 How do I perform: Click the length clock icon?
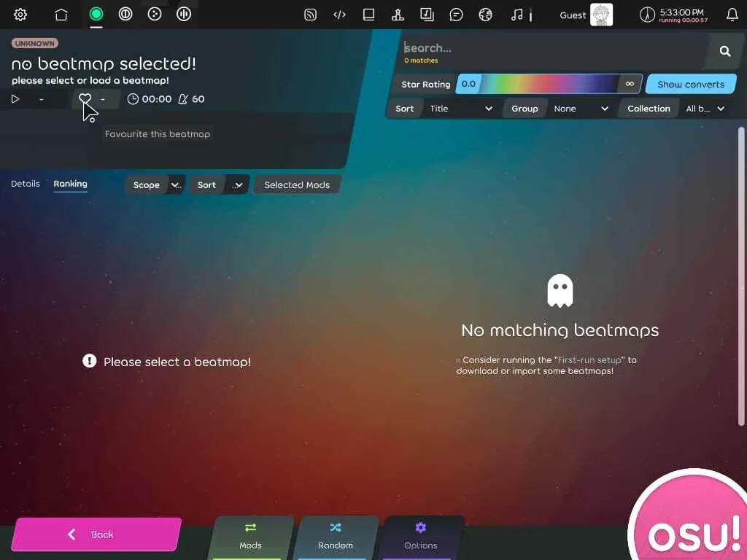pyautogui.click(x=133, y=99)
